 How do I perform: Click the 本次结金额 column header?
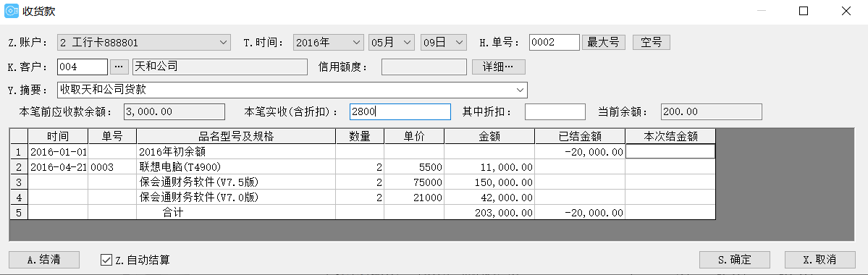[x=670, y=136]
